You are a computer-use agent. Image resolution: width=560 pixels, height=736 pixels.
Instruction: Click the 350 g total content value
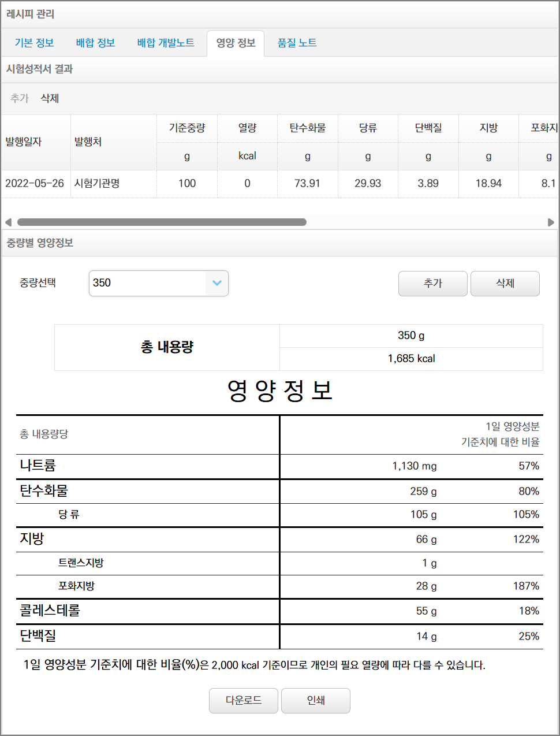pyautogui.click(x=411, y=336)
